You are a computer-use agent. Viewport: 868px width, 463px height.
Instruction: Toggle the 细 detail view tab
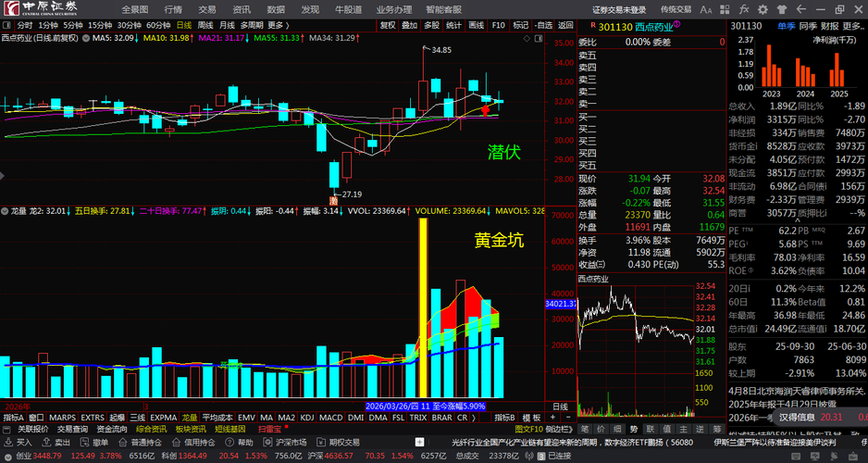pyautogui.click(x=617, y=430)
